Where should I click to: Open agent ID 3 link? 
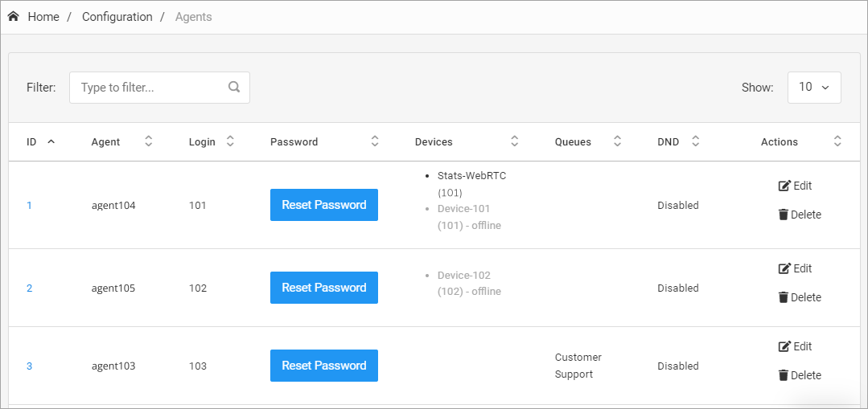point(29,366)
